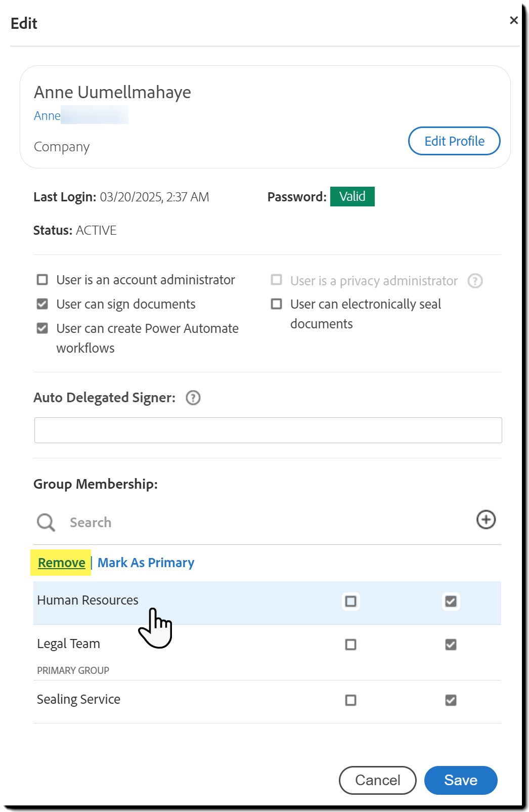The image size is (529, 812).
Task: Uncheck second checkbox for Sealing Service
Action: pos(451,700)
